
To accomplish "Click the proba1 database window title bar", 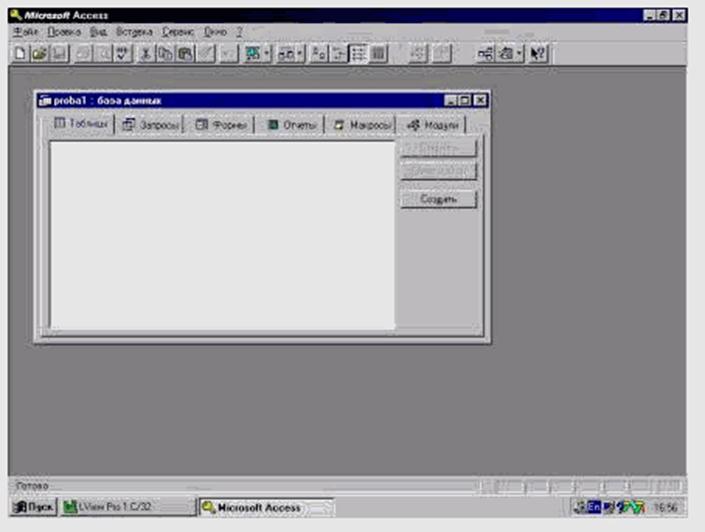I will click(241, 100).
